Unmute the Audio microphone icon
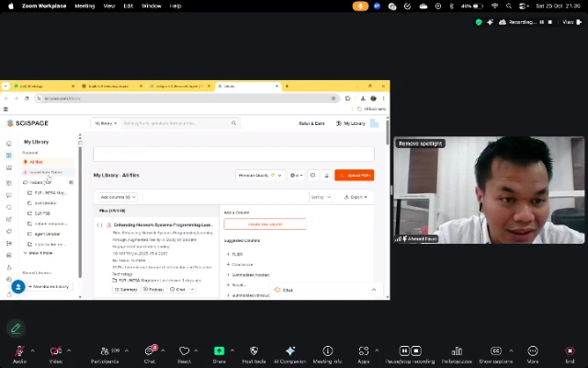 click(18, 351)
